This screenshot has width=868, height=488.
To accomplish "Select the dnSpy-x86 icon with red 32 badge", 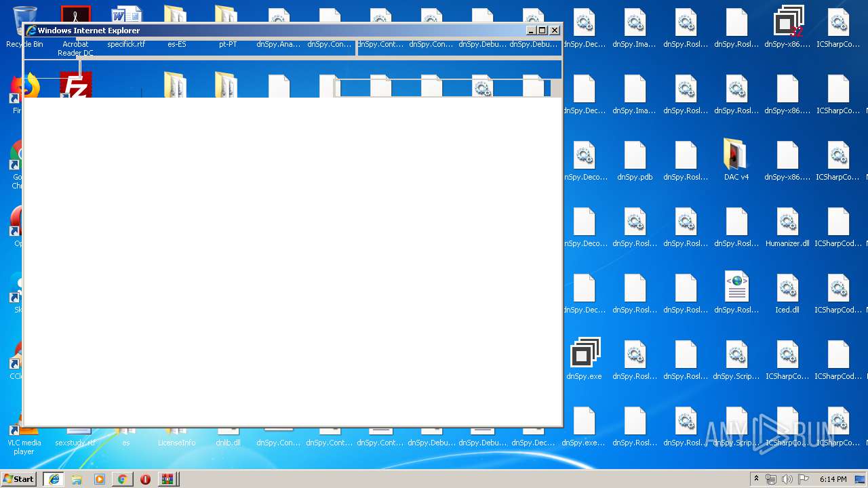I will tap(787, 22).
